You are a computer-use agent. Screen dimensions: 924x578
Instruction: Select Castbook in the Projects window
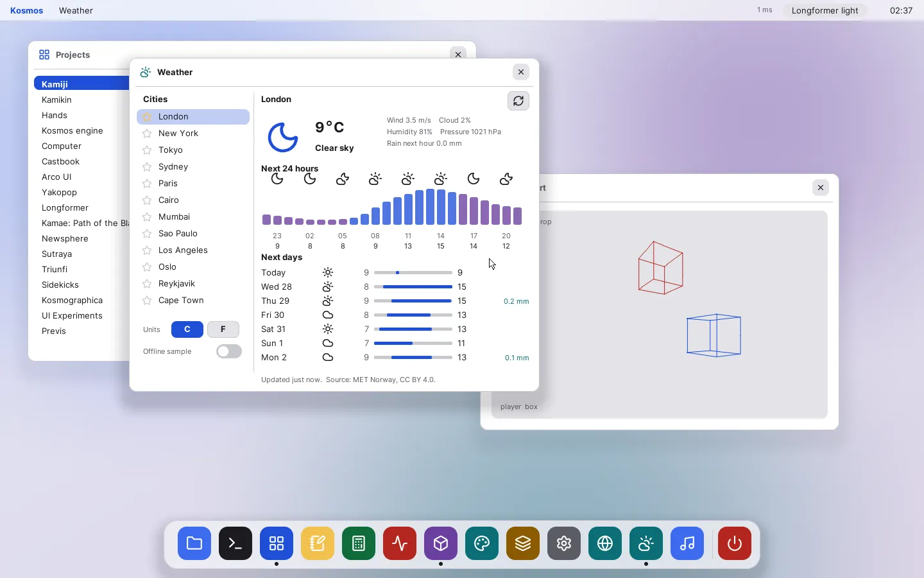82,162
